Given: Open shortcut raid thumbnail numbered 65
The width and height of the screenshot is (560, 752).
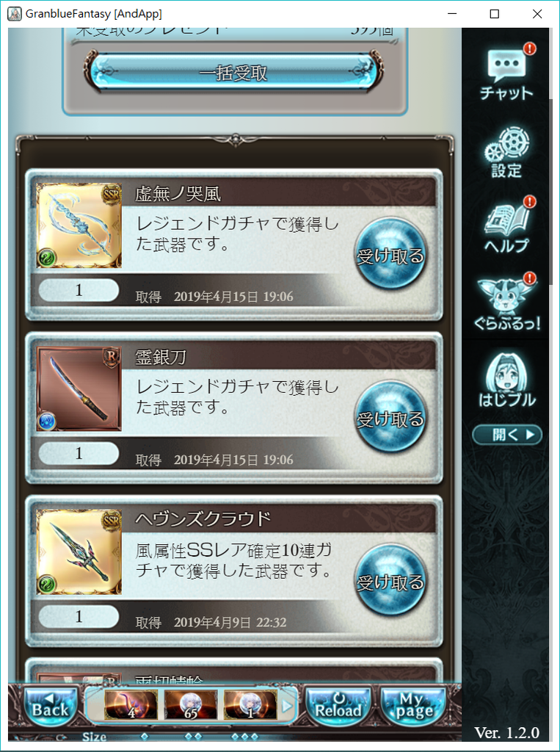Looking at the screenshot, I should coord(191,704).
